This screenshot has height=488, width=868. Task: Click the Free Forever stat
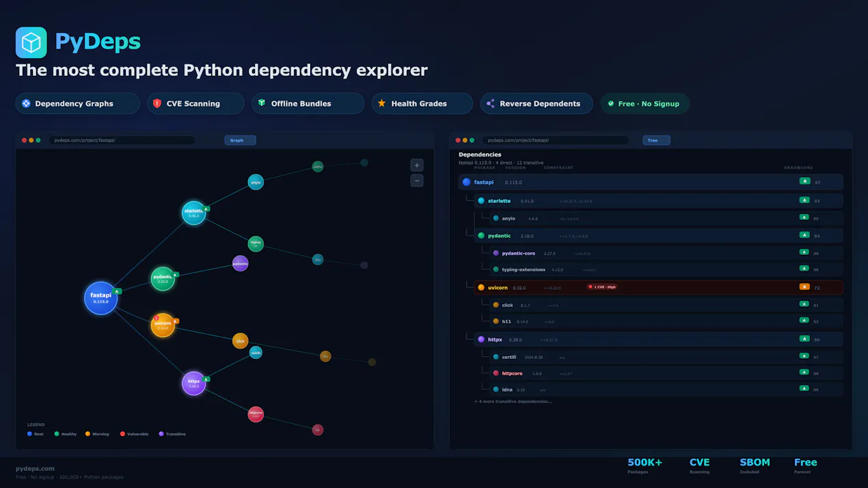[805, 465]
